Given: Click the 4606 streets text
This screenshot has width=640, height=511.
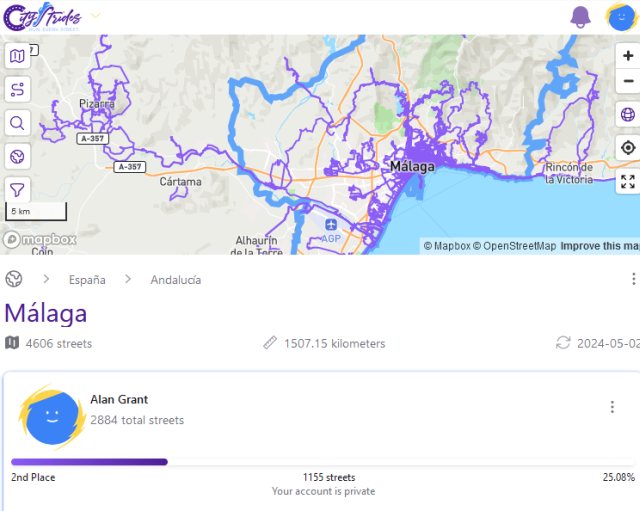Looking at the screenshot, I should point(59,344).
